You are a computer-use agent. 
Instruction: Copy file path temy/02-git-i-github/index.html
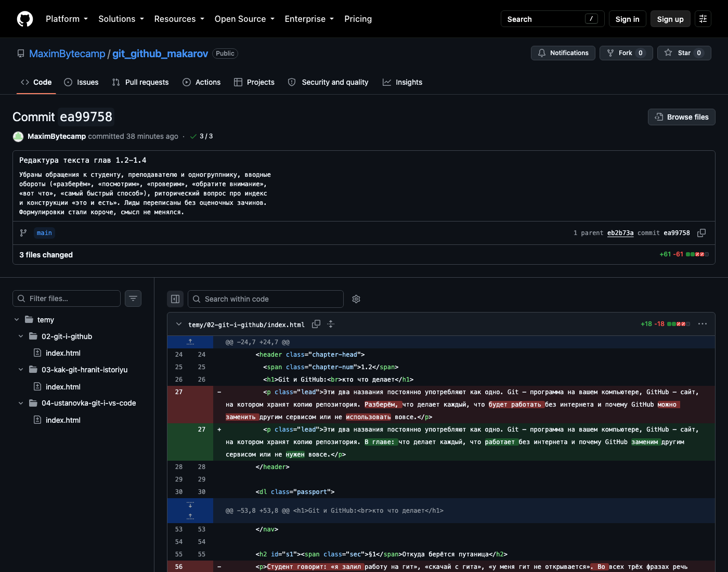[x=316, y=324]
